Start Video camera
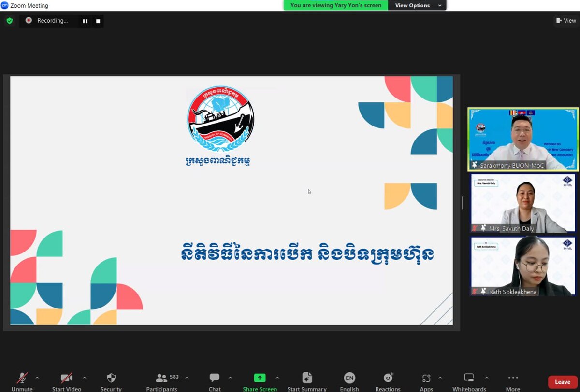Image resolution: width=580 pixels, height=392 pixels. point(67,381)
